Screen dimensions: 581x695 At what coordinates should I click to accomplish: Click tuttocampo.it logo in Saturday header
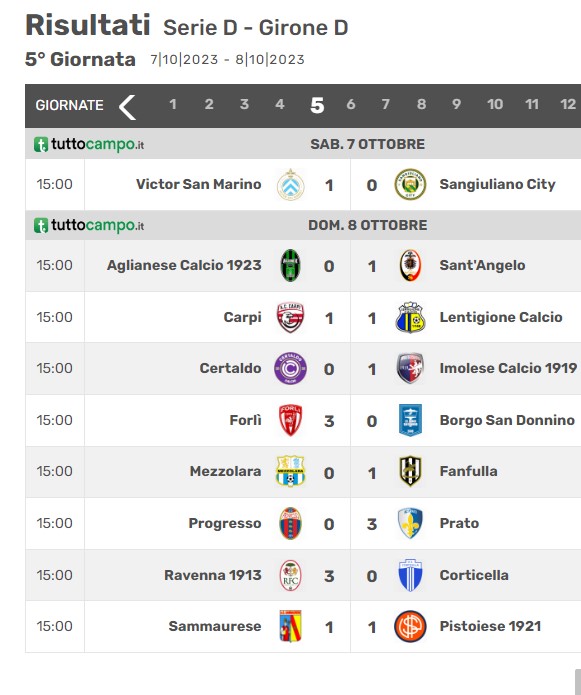coord(89,144)
